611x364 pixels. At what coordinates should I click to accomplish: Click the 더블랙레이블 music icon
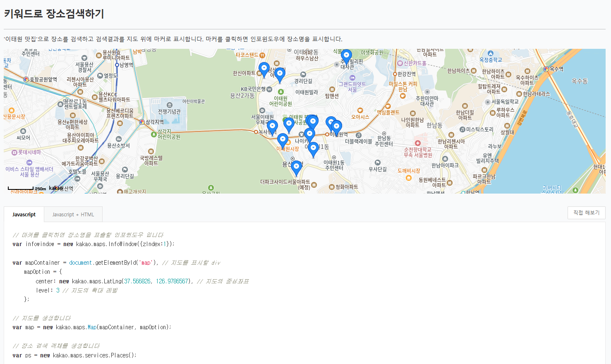click(x=359, y=135)
